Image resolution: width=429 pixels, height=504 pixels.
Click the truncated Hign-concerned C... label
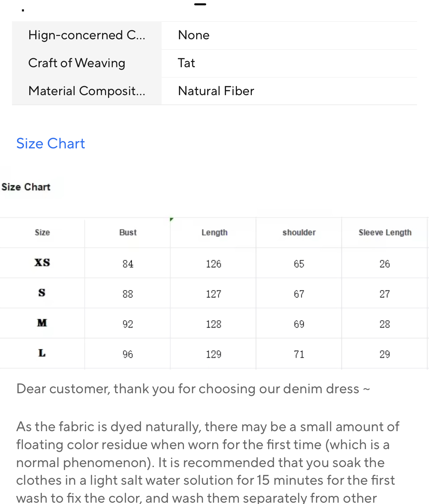[x=87, y=35]
